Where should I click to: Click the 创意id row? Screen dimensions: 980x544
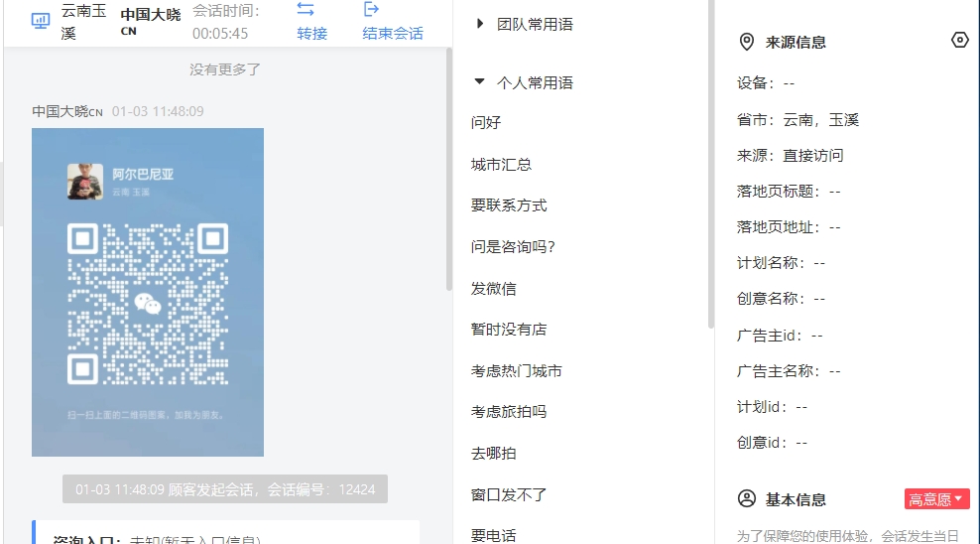773,443
